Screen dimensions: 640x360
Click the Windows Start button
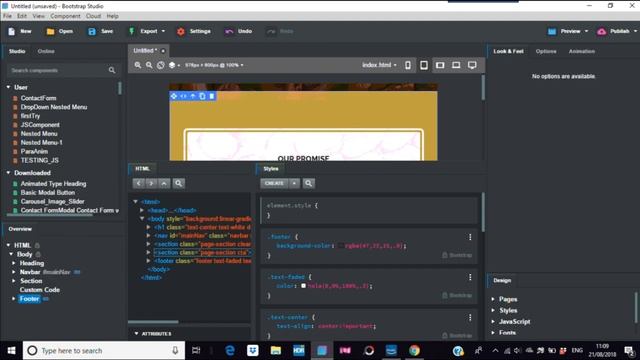tap(11, 351)
